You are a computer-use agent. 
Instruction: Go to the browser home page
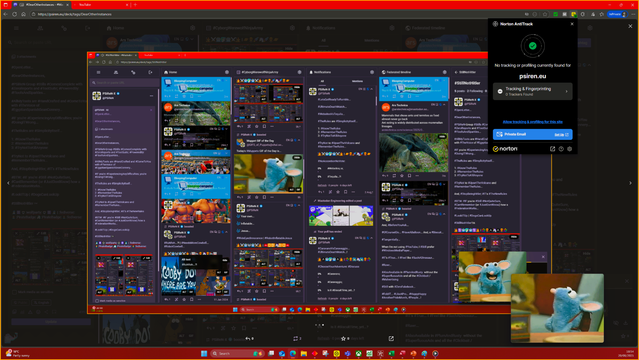[x=23, y=14]
